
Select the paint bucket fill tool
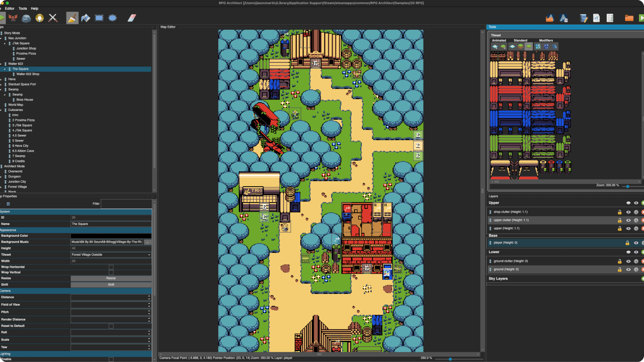[x=86, y=18]
